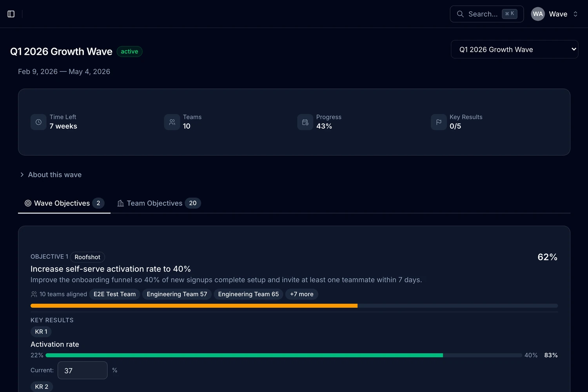Click the 83% key result value

pos(551,355)
